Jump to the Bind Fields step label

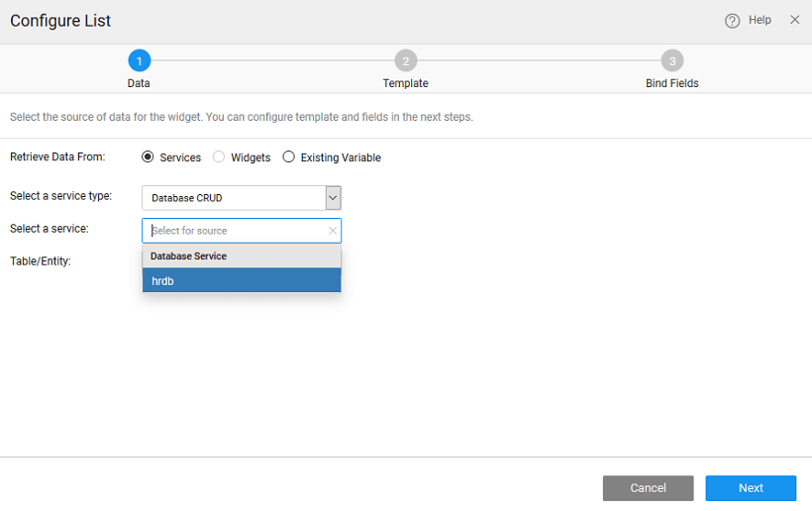point(671,84)
